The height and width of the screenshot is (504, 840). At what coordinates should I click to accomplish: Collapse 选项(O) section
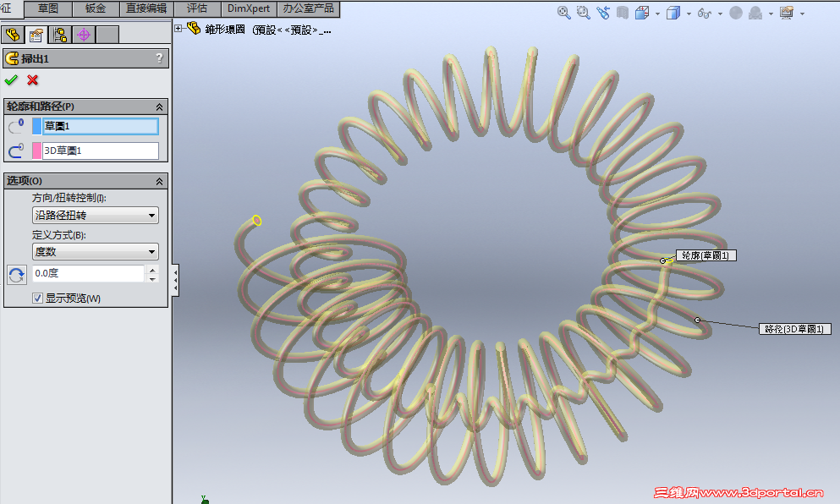pos(159,182)
